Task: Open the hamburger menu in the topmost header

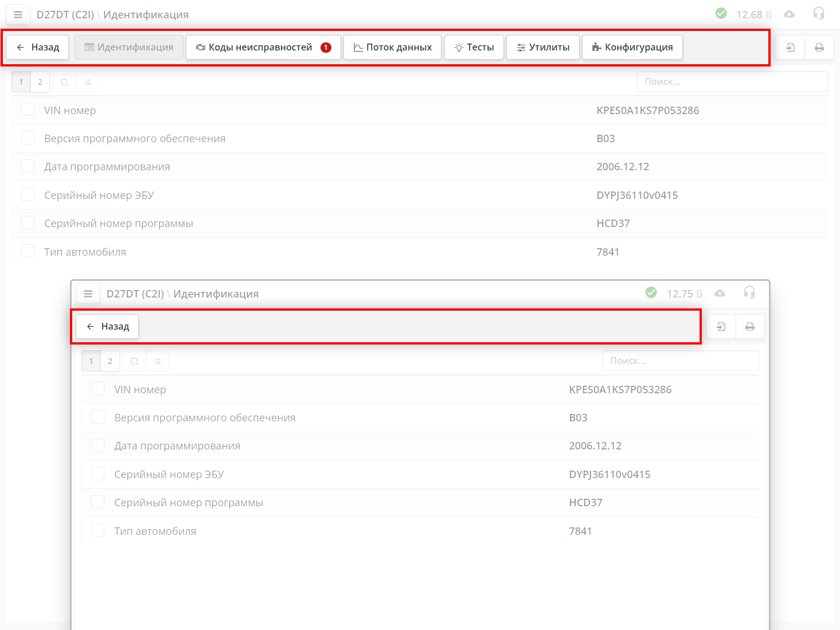Action: tap(18, 15)
